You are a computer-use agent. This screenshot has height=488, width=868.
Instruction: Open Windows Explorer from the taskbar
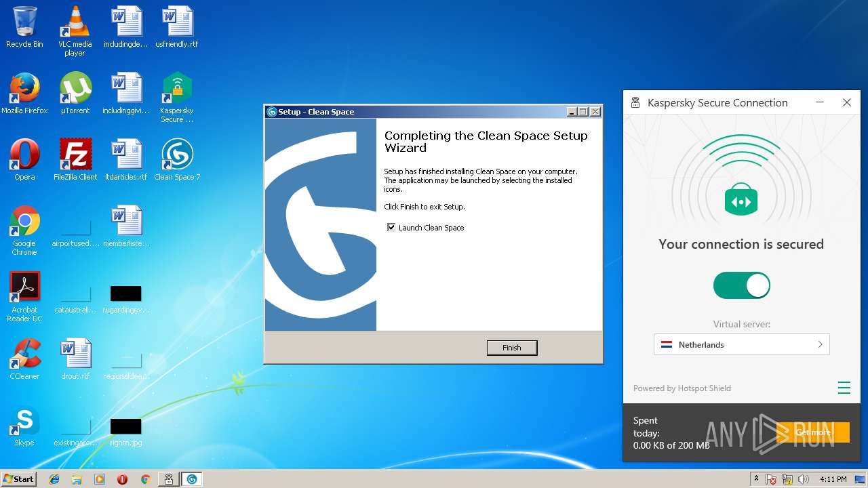(77, 479)
